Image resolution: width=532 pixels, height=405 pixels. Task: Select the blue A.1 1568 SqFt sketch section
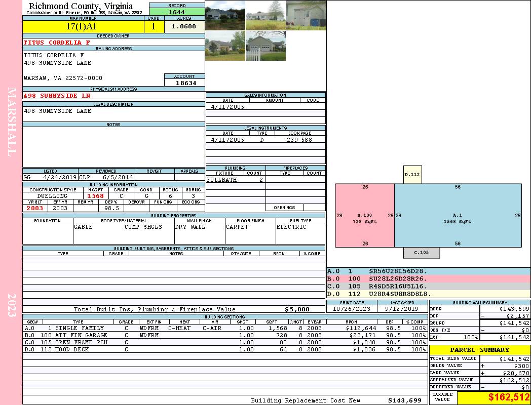[458, 216]
